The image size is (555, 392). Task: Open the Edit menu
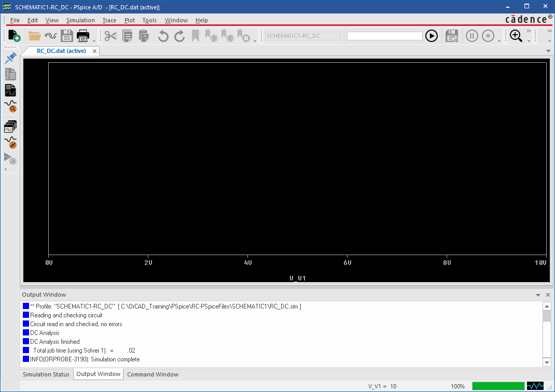coord(33,20)
